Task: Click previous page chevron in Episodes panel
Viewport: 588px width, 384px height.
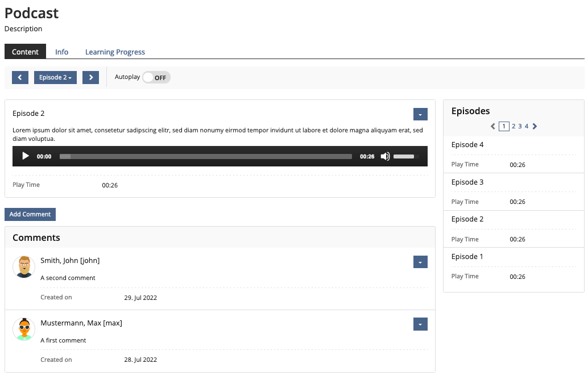Action: pos(493,126)
